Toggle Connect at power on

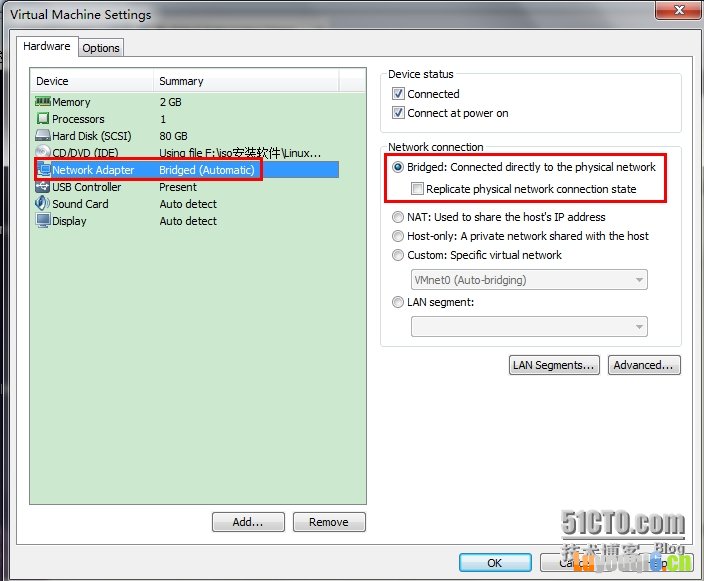point(398,112)
